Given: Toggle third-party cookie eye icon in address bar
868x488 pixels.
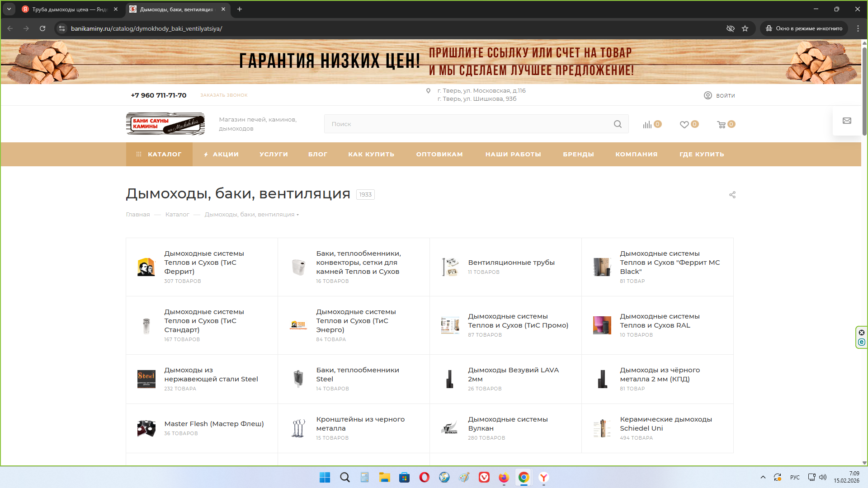Looking at the screenshot, I should click(730, 28).
